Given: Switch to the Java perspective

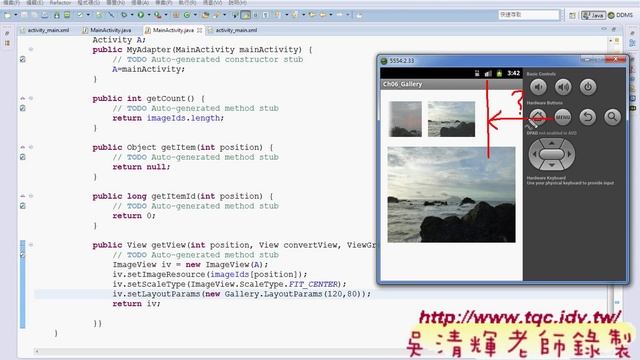Looking at the screenshot, I should pos(593,15).
